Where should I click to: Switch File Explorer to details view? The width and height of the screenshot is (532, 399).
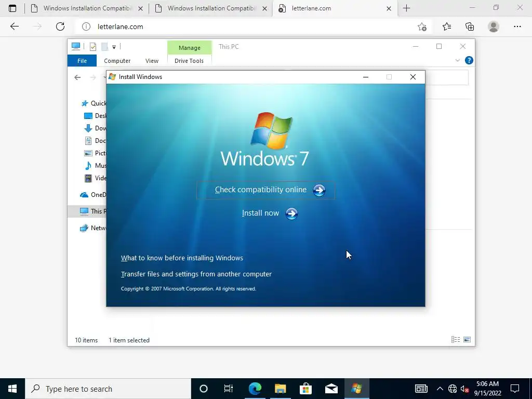click(456, 340)
